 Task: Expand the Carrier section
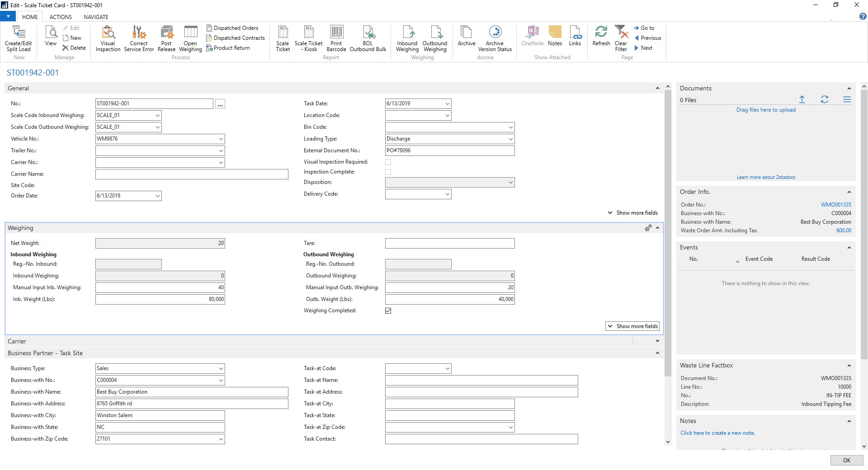(x=657, y=341)
